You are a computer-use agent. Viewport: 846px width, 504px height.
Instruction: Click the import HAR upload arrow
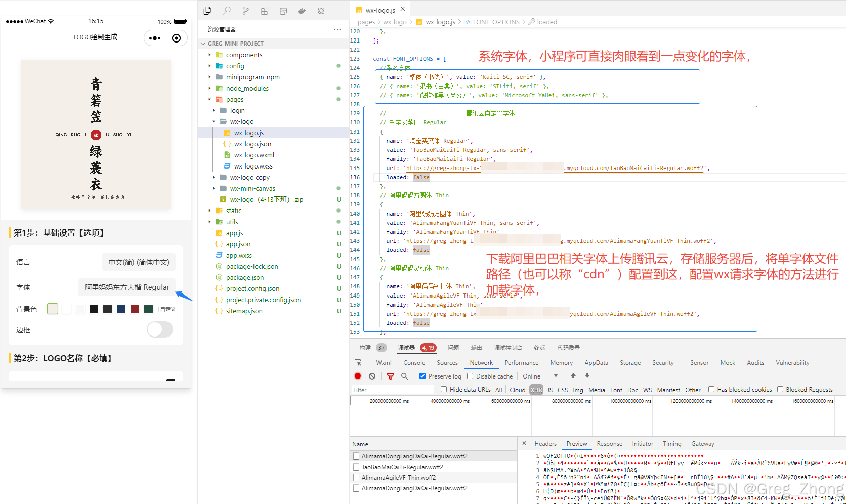click(x=573, y=376)
